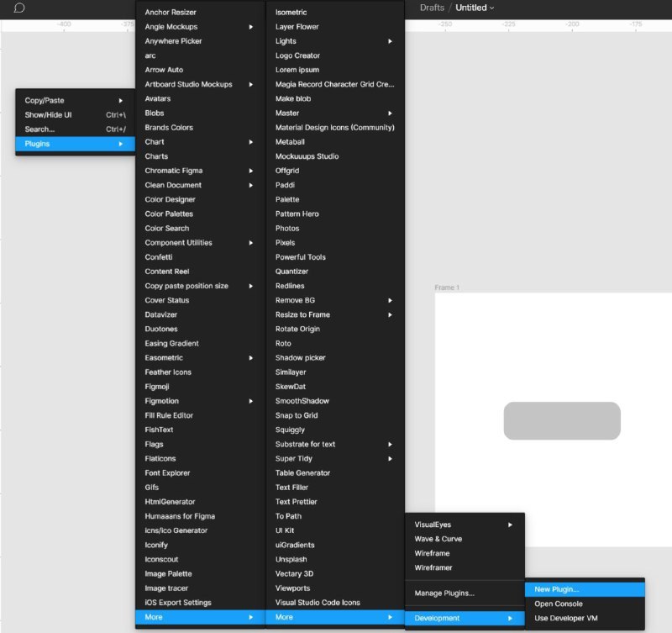Run the Pattern Hero plugin
Screen dimensions: 672x633
(x=335, y=214)
